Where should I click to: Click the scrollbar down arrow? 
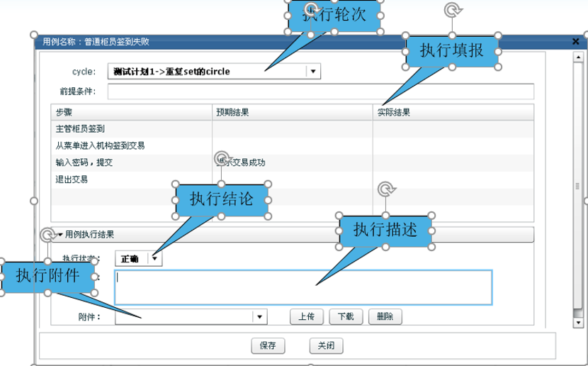578,322
